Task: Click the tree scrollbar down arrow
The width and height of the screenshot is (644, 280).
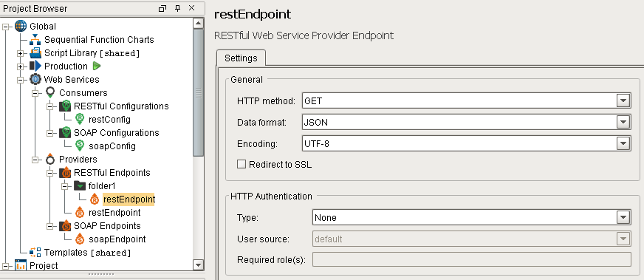Action: click(199, 265)
